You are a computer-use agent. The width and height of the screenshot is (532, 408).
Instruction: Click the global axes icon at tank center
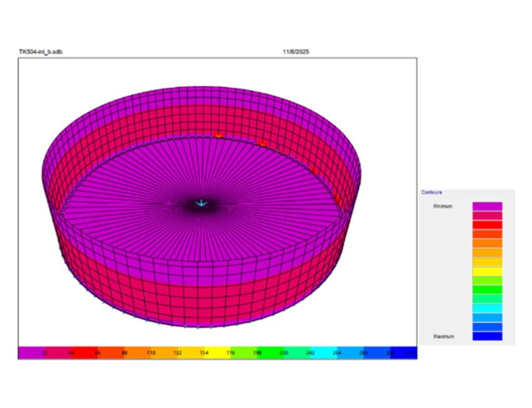click(201, 203)
